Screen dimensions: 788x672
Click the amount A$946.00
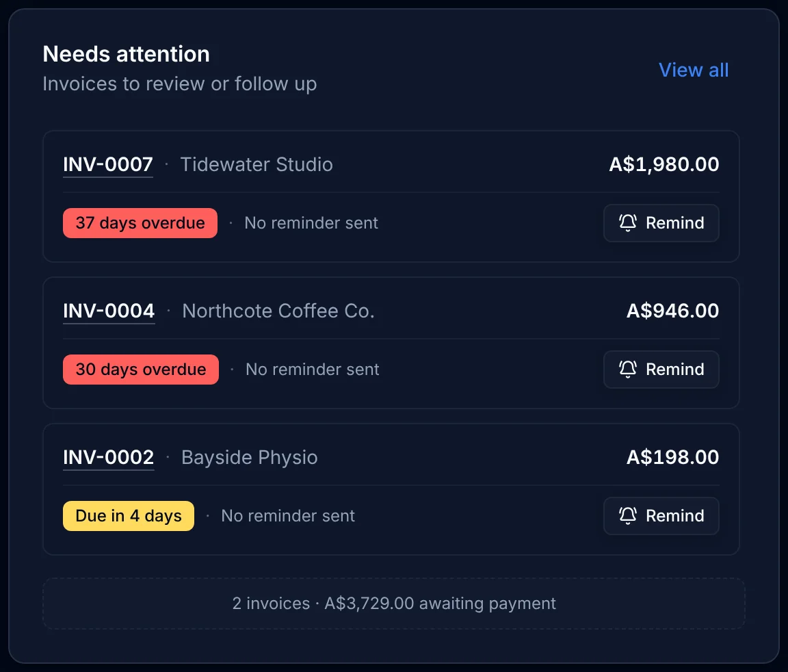pyautogui.click(x=672, y=311)
